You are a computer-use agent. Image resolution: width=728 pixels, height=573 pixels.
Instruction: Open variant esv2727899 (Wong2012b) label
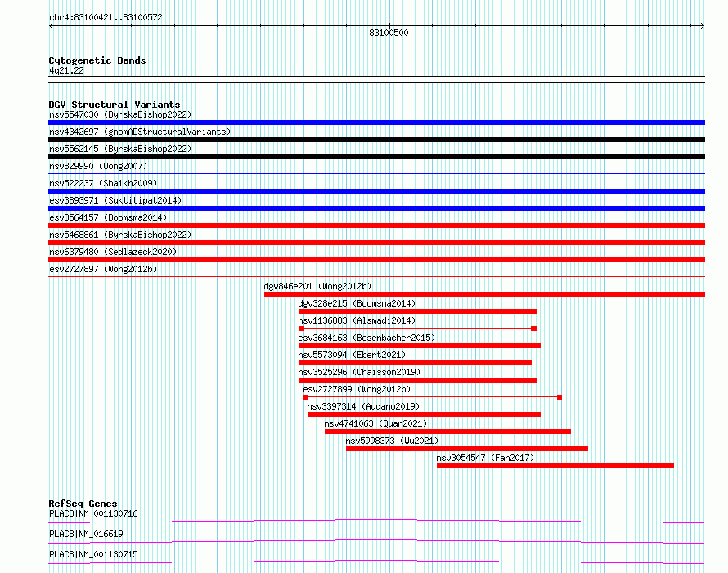(x=357, y=389)
